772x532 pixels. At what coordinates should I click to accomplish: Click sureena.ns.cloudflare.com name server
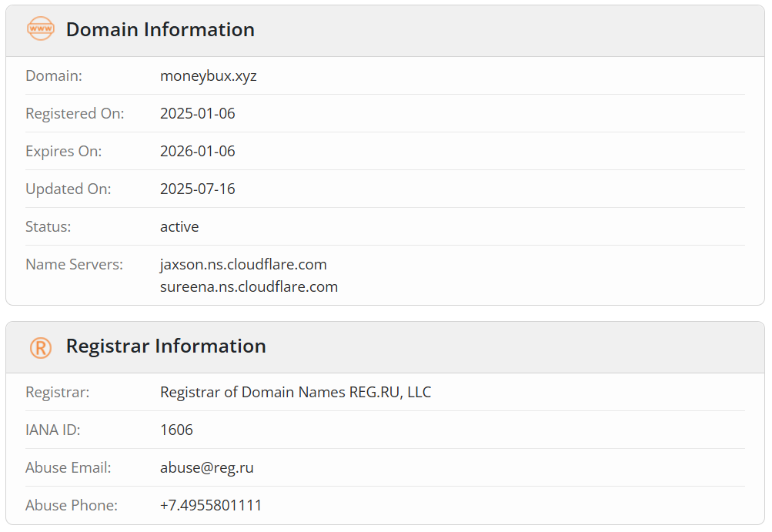click(x=249, y=286)
